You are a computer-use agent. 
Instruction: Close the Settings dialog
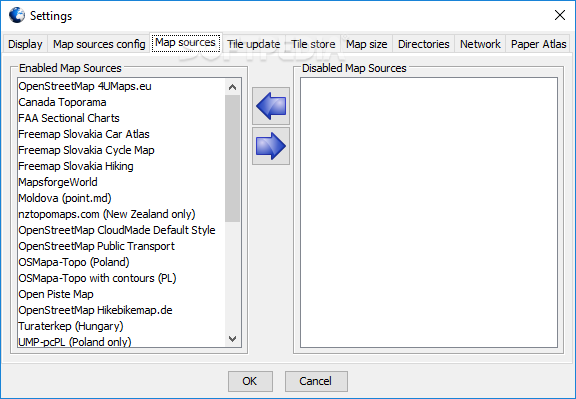pyautogui.click(x=559, y=15)
